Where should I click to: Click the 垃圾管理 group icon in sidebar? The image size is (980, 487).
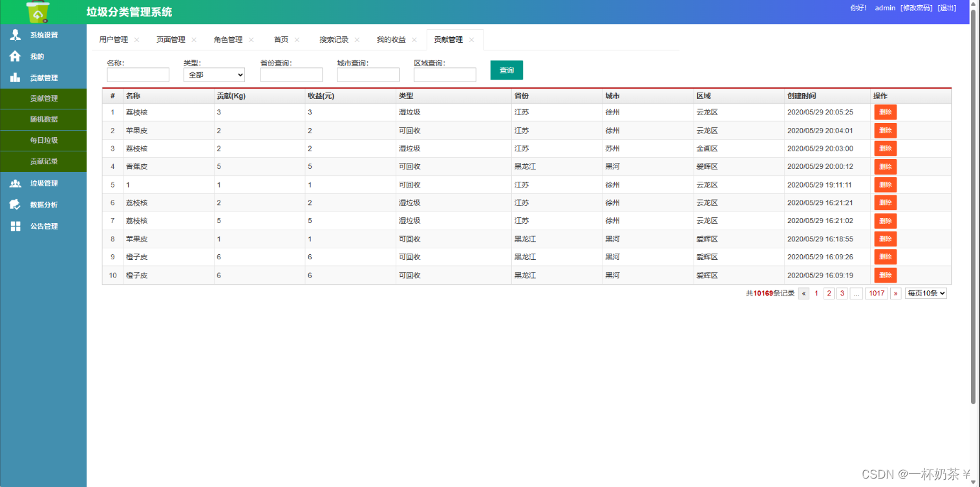[x=15, y=183]
